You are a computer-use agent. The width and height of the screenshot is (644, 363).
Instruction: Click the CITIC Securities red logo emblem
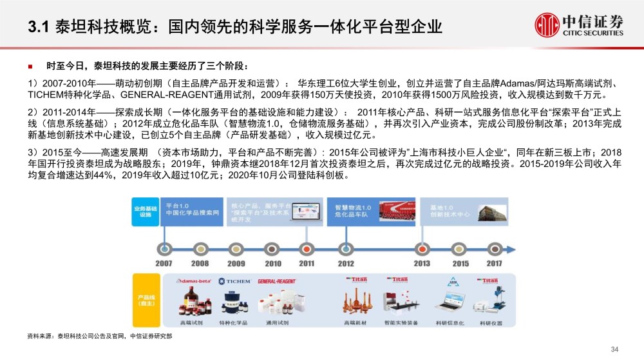(x=547, y=25)
